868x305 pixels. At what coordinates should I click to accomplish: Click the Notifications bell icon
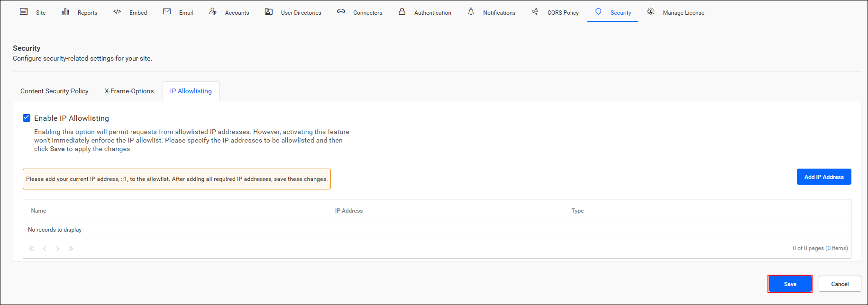(471, 11)
